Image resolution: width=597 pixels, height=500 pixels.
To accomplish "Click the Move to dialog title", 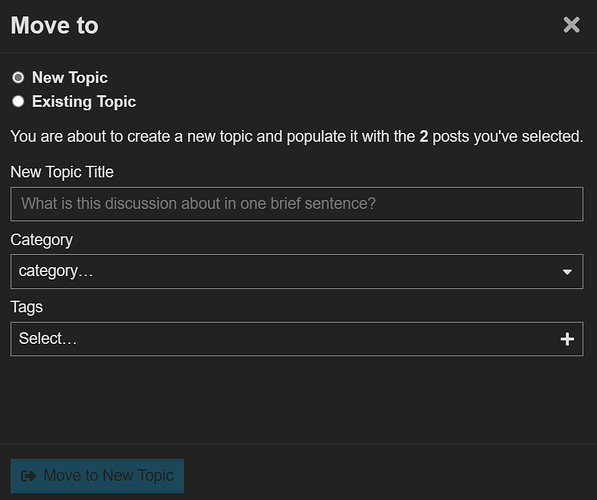I will (54, 26).
